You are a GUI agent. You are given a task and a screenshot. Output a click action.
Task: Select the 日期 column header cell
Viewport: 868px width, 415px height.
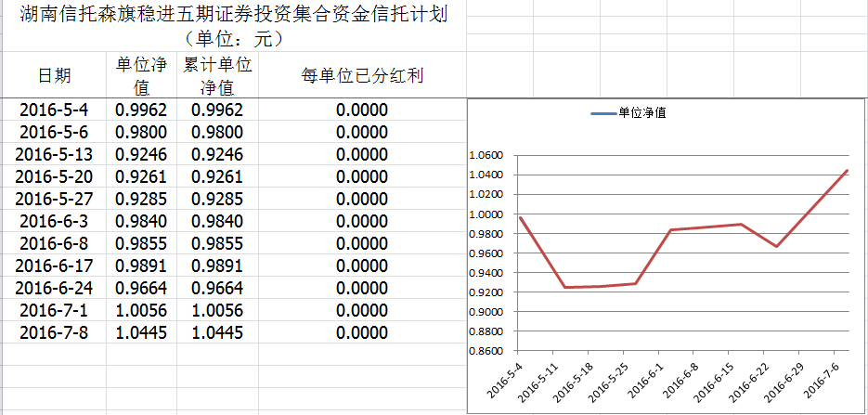pyautogui.click(x=54, y=75)
